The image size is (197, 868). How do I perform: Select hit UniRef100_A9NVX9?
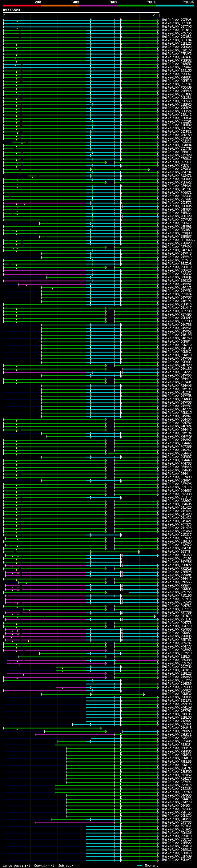pos(176,436)
